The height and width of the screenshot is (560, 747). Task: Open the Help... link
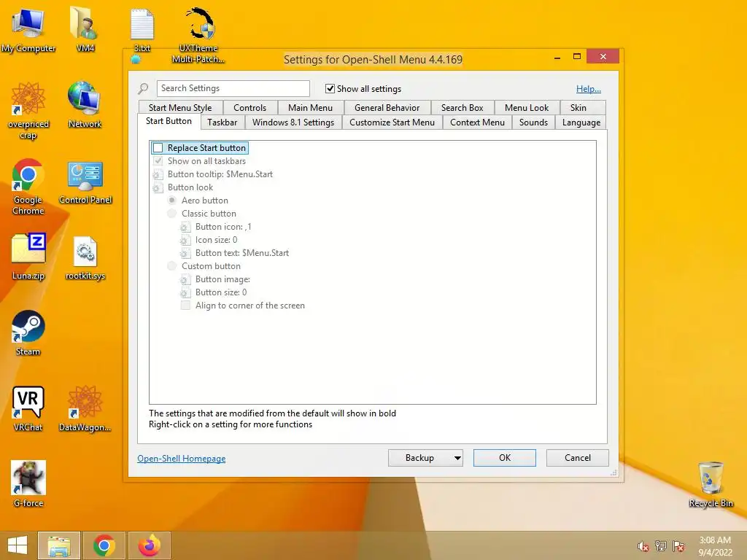(x=589, y=88)
